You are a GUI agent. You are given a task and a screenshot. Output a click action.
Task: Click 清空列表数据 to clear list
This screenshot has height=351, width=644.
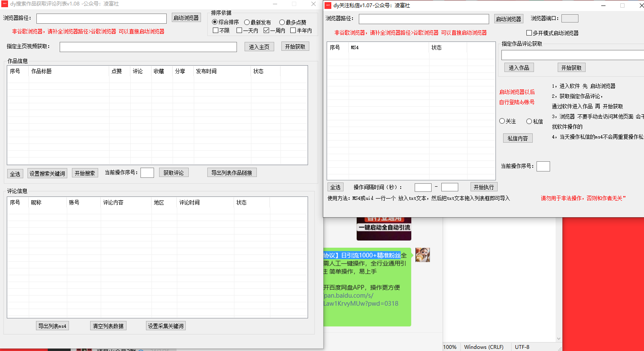pos(108,326)
